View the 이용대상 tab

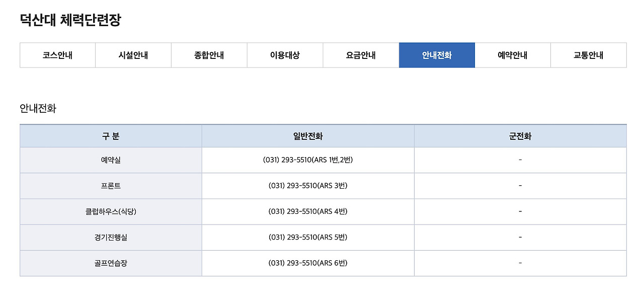tap(284, 55)
